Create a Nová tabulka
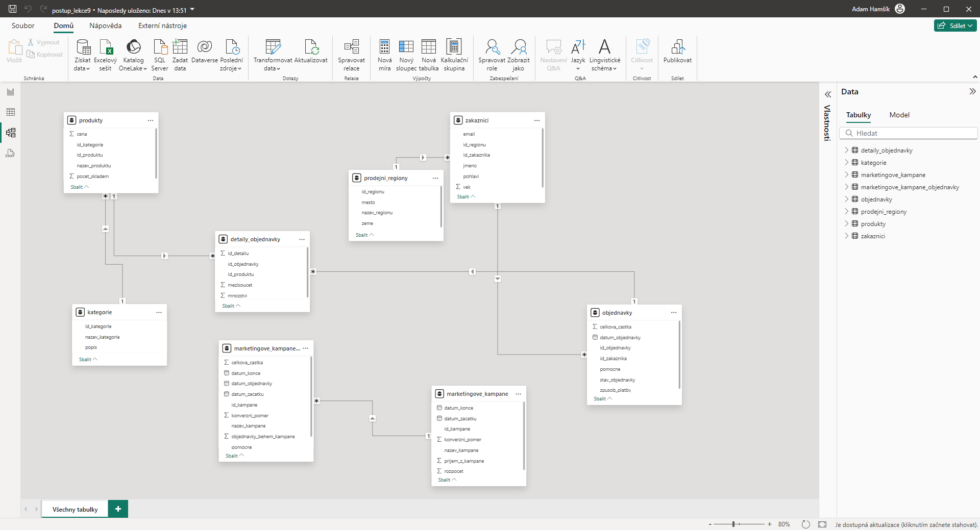Viewport: 980px width, 530px height. (429, 55)
